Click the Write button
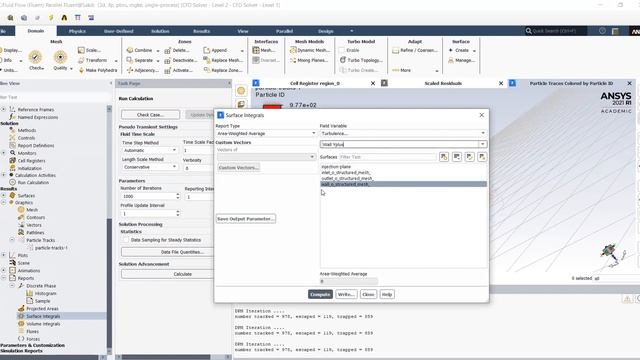Image resolution: width=640 pixels, height=360 pixels. (x=346, y=294)
